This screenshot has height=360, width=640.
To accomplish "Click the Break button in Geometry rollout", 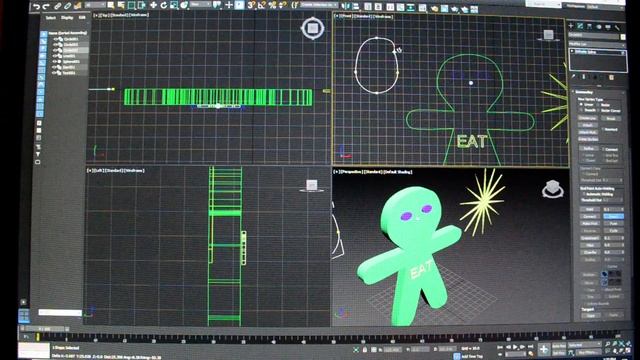I will [x=611, y=118].
